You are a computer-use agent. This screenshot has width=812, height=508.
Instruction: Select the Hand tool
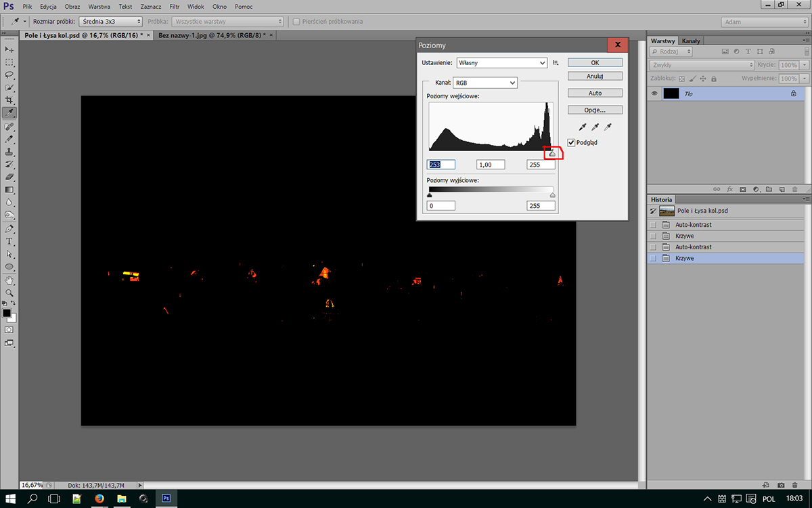pos(9,280)
